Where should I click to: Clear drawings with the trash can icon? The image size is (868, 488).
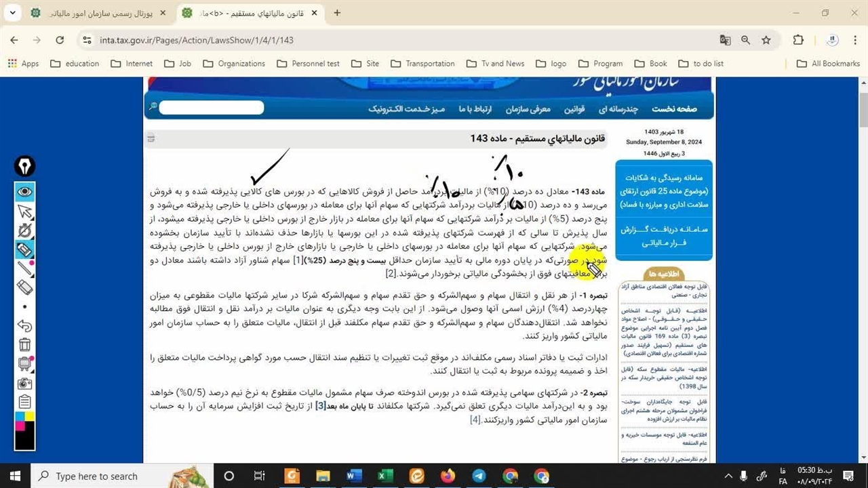pyautogui.click(x=25, y=345)
